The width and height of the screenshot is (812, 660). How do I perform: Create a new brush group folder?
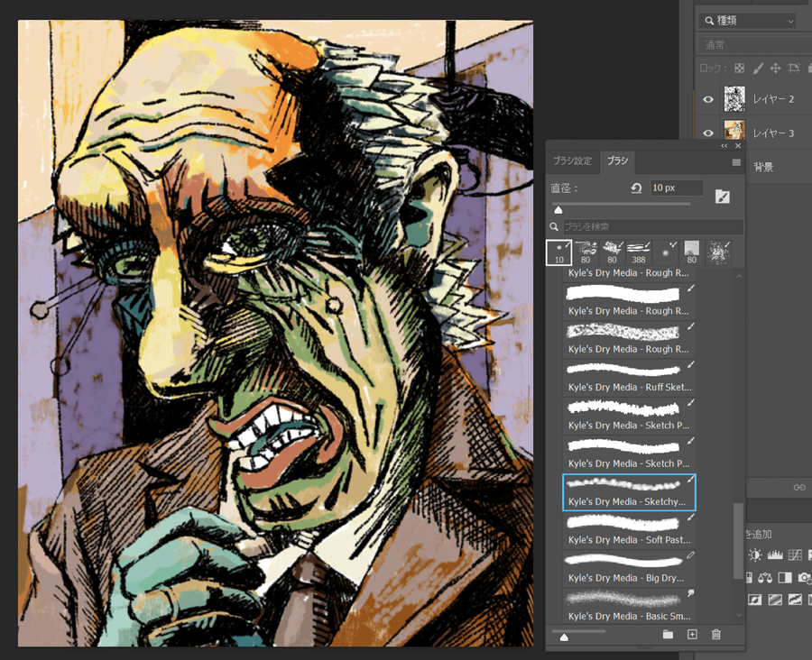668,634
